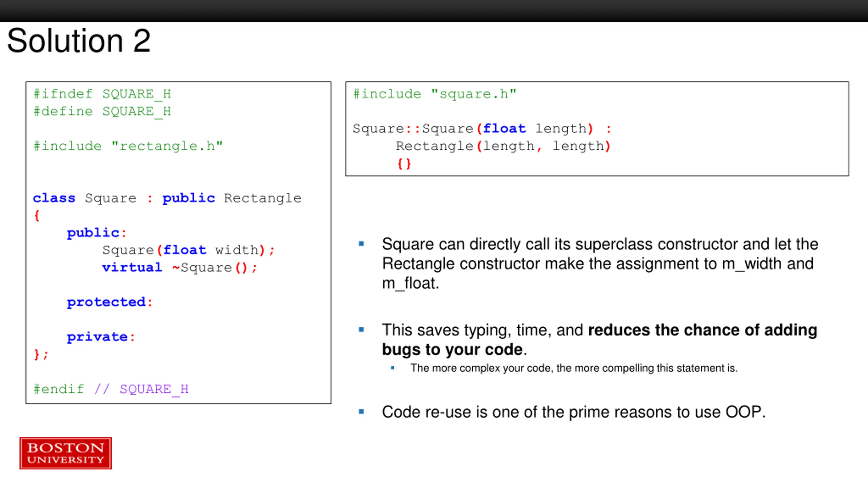The image size is (868, 488).
Task: Click the sub-bullet "The more complex your code"
Action: click(574, 368)
